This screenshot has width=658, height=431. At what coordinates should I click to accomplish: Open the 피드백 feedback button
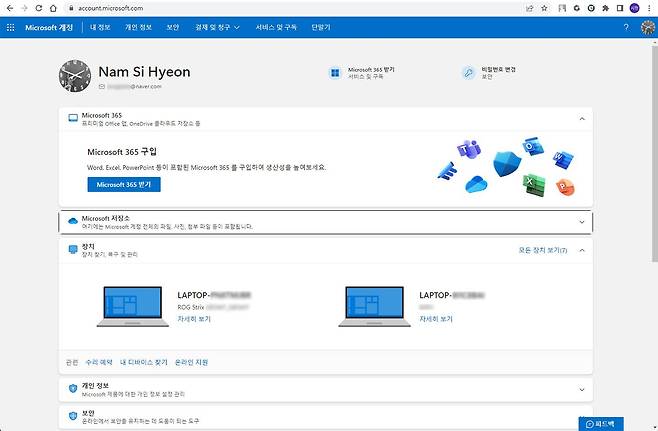pos(601,424)
